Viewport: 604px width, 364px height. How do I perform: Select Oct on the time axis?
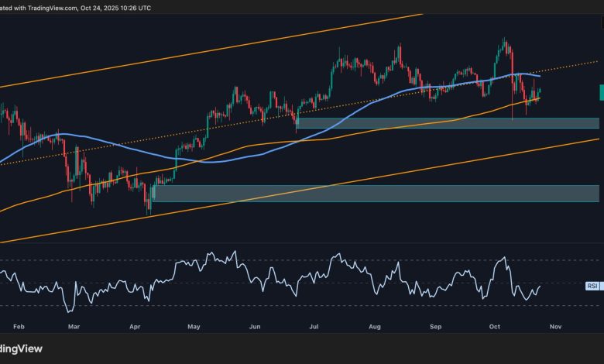click(x=496, y=328)
